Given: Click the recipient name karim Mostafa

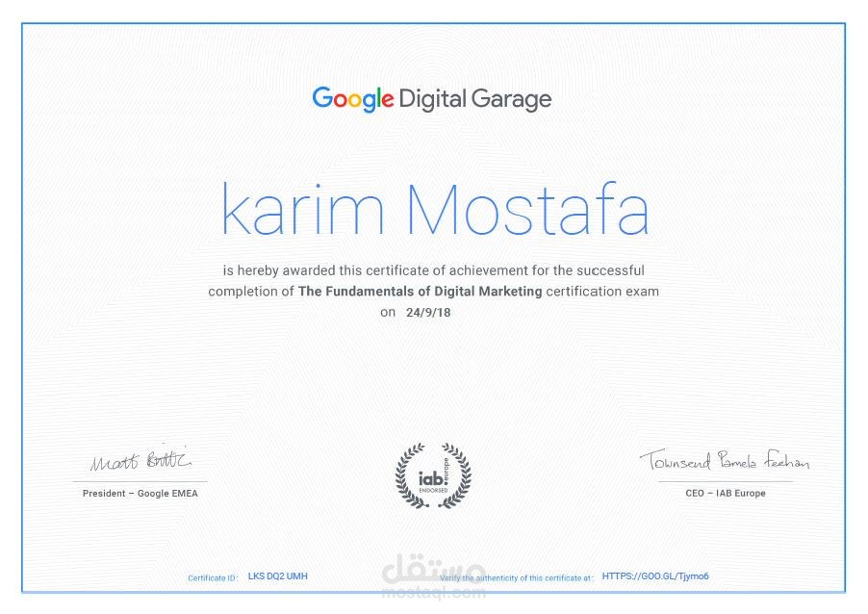Looking at the screenshot, I should coord(435,209).
